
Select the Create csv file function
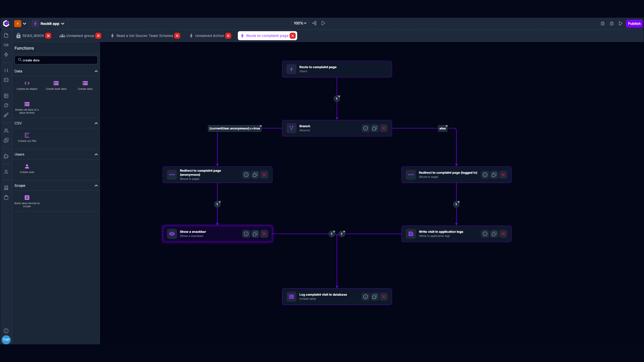(27, 137)
